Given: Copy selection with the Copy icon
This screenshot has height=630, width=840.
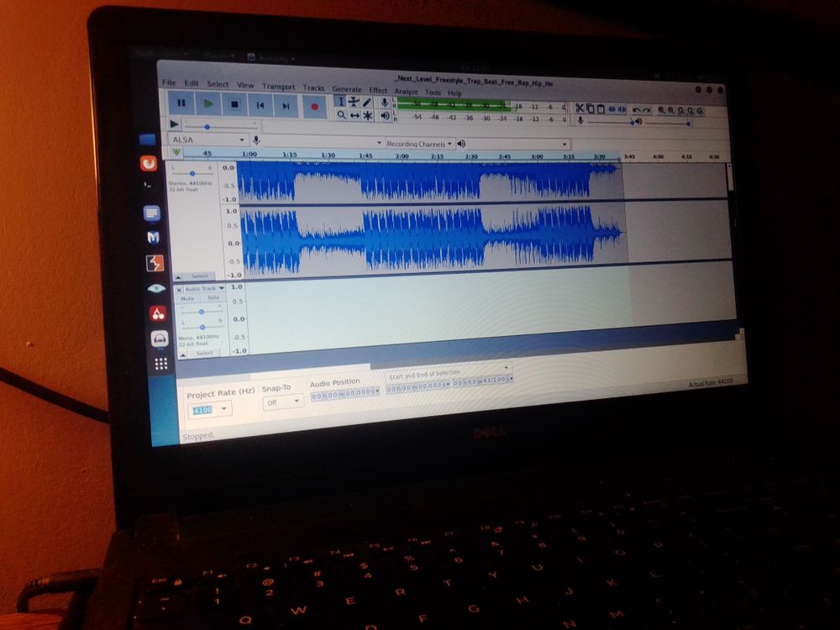Looking at the screenshot, I should pos(590,108).
